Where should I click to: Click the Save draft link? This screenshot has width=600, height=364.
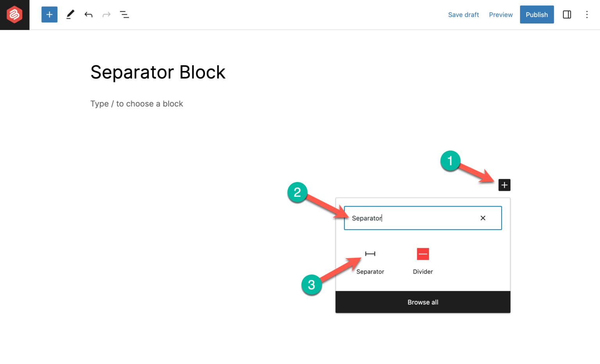pyautogui.click(x=463, y=14)
